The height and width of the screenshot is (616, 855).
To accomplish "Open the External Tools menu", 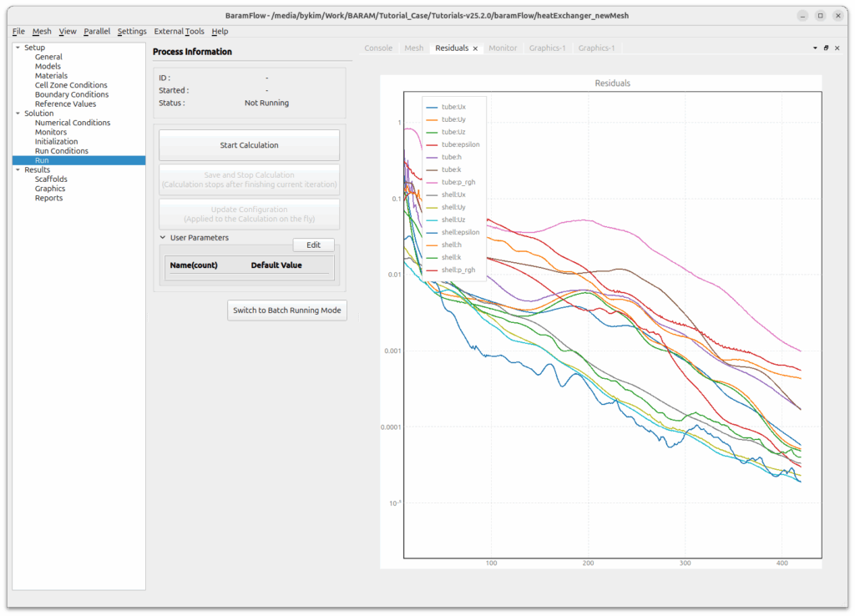I will tap(179, 31).
